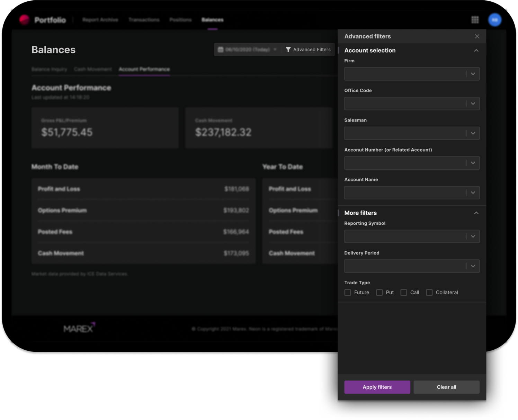Toggle the Collateral checkbox
This screenshot has width=518, height=420.
tap(429, 293)
